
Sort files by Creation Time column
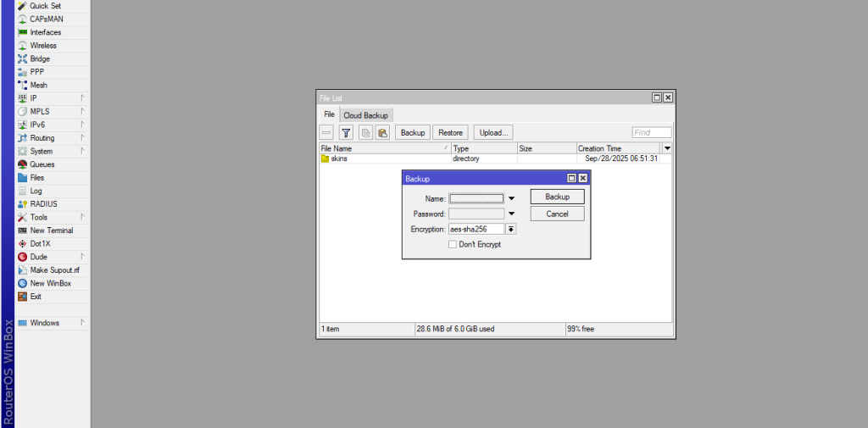(618, 148)
